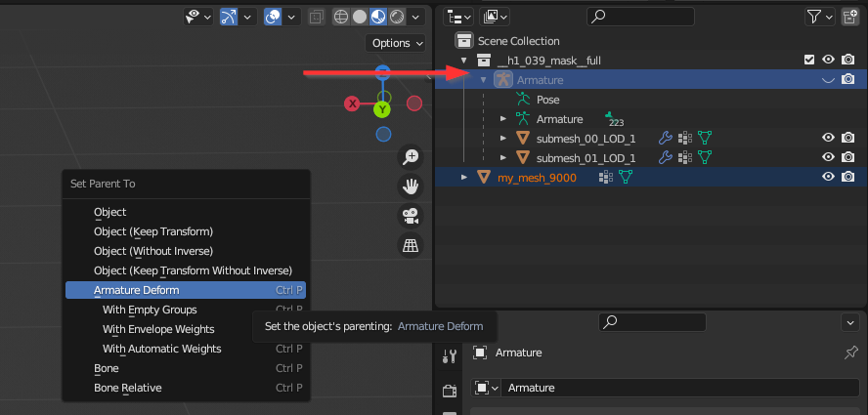Open the Tool properties tab (wrench icon)

pyautogui.click(x=450, y=357)
